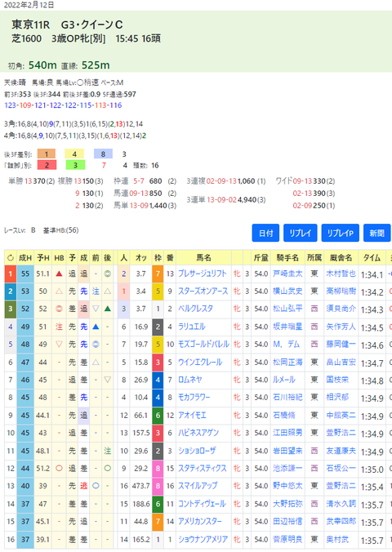This screenshot has width=392, height=552.
Task: Open the リプレイP button
Action: coord(341,233)
